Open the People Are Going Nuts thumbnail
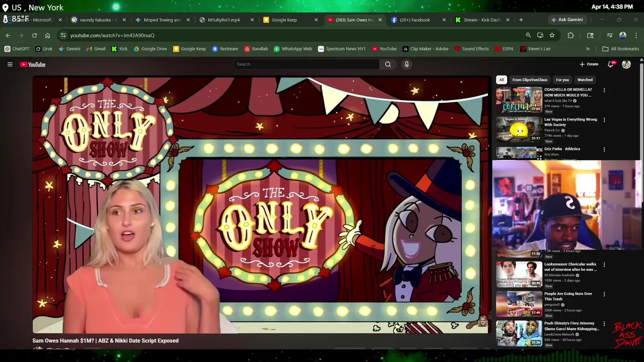644x362 pixels. 519,304
